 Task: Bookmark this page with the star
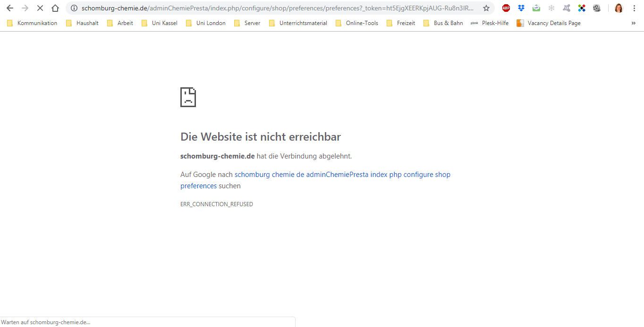tap(486, 8)
